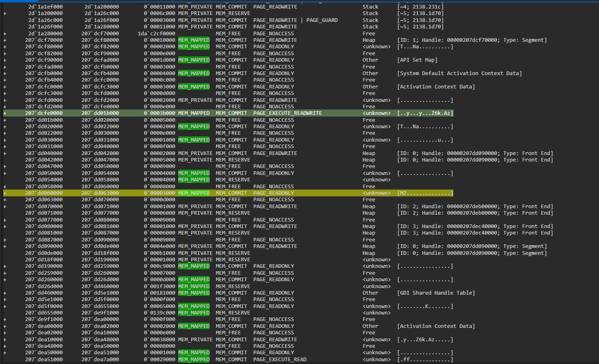
Task: Expand the API Set Map row
Action: 5,60
